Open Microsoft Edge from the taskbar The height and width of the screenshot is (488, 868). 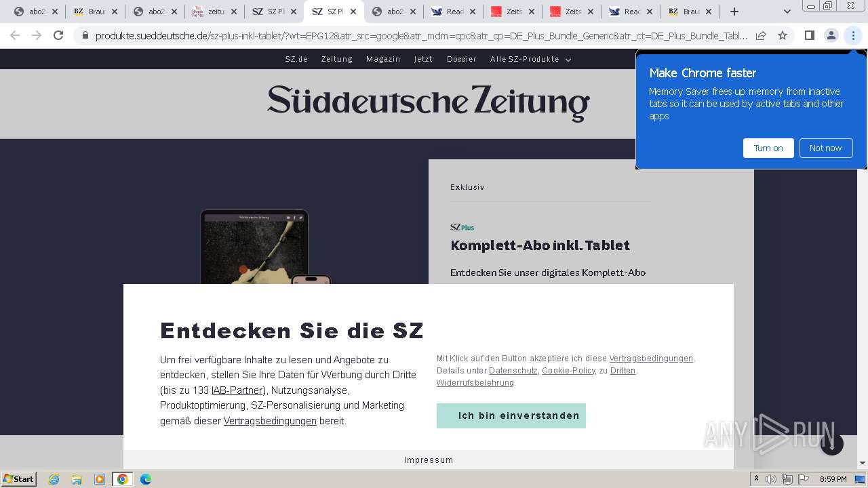click(x=146, y=479)
